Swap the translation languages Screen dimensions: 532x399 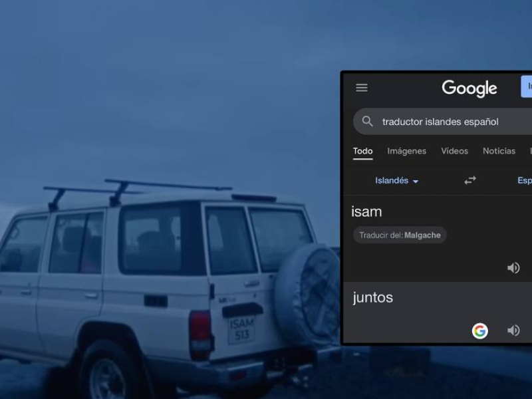pyautogui.click(x=470, y=180)
